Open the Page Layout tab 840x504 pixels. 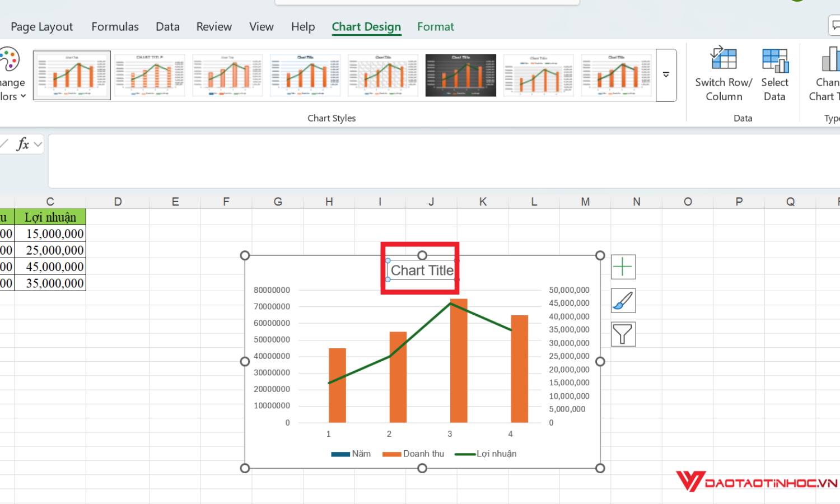[x=42, y=27]
